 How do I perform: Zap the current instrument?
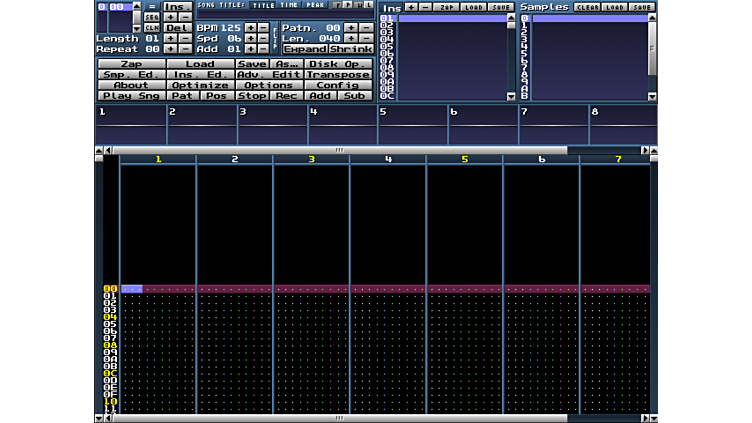pos(447,7)
